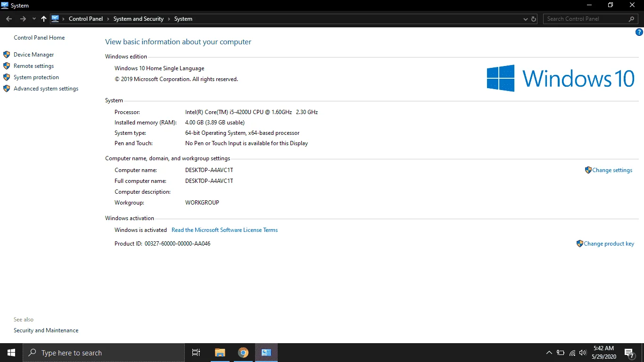
Task: Click the battery status tray icon
Action: (x=561, y=353)
